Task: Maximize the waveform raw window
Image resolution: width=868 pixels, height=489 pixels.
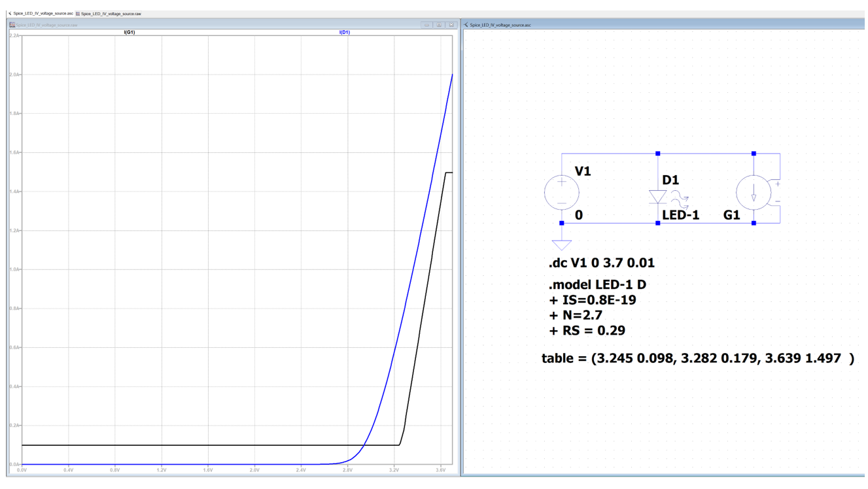Action: tap(439, 25)
